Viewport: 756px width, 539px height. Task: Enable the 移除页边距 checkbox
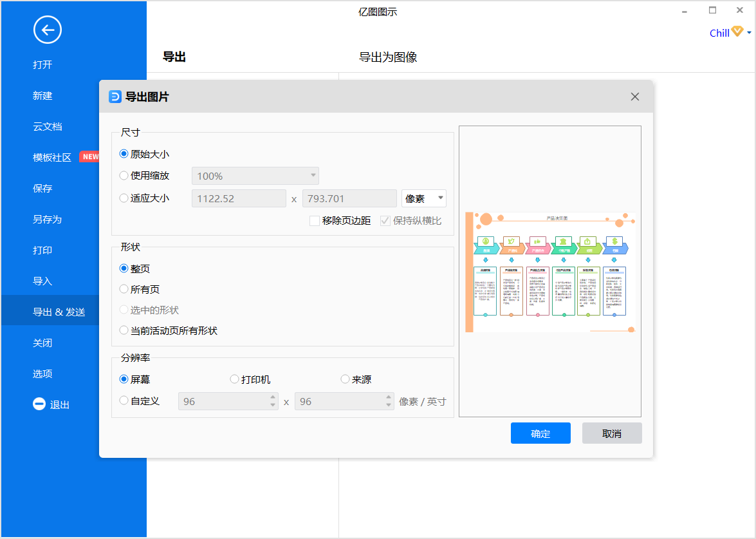point(315,220)
